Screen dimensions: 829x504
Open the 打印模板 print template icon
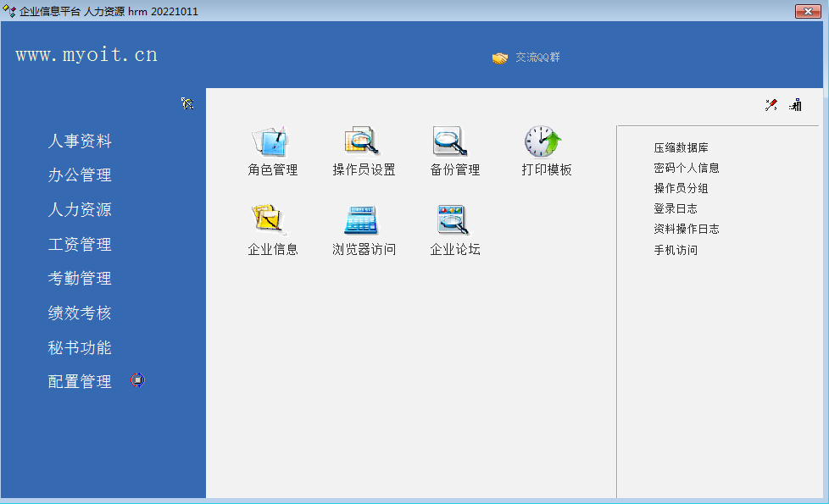coord(545,141)
